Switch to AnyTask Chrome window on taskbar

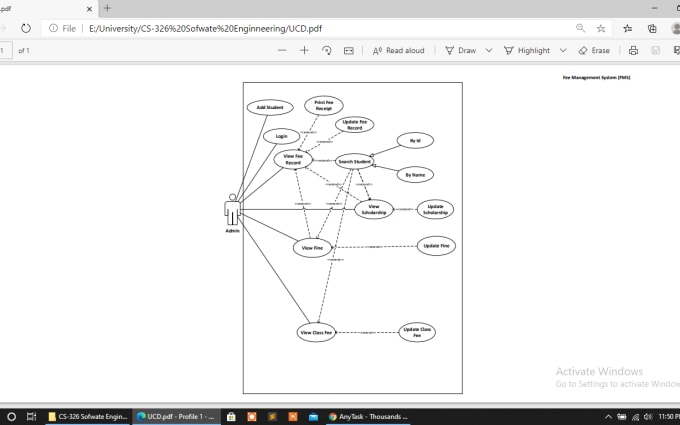coord(368,417)
